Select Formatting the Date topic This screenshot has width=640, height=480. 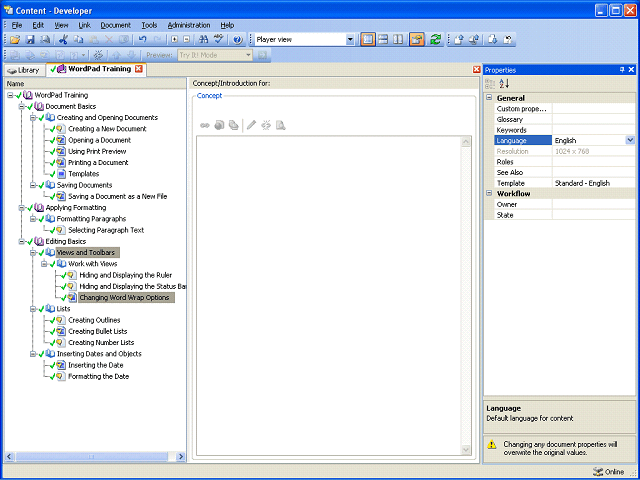coord(98,376)
